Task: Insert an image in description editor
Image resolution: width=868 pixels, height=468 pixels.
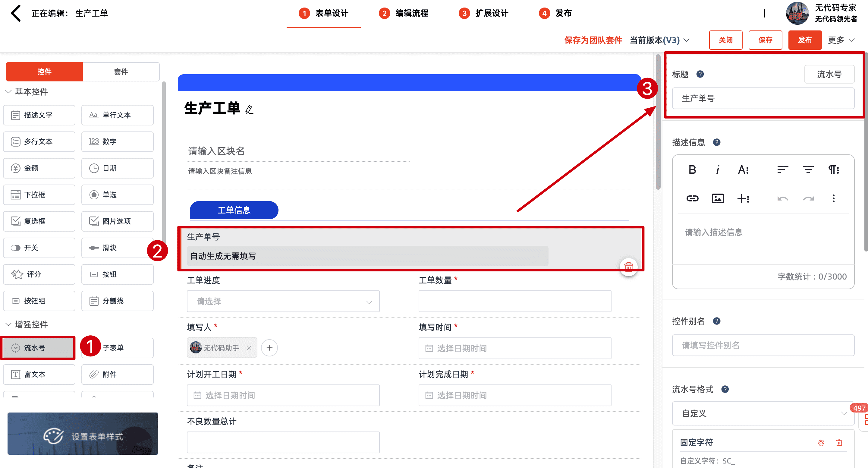Action: click(x=717, y=198)
